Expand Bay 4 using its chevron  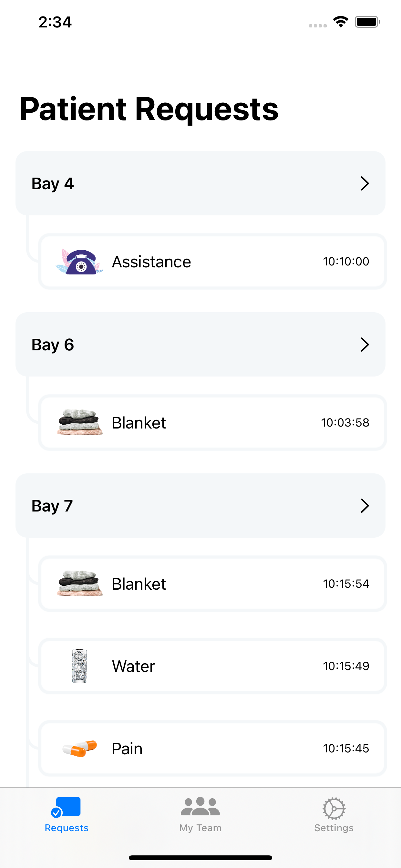[365, 183]
